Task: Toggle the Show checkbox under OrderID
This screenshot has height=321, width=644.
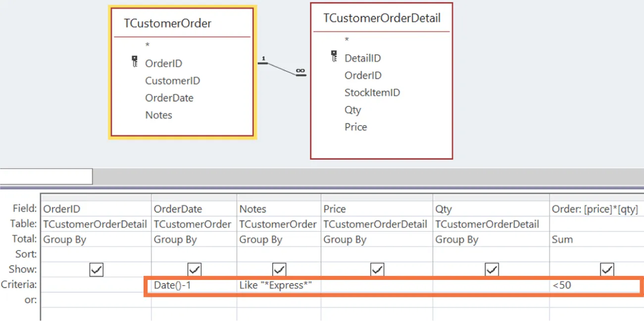Action: coord(96,270)
